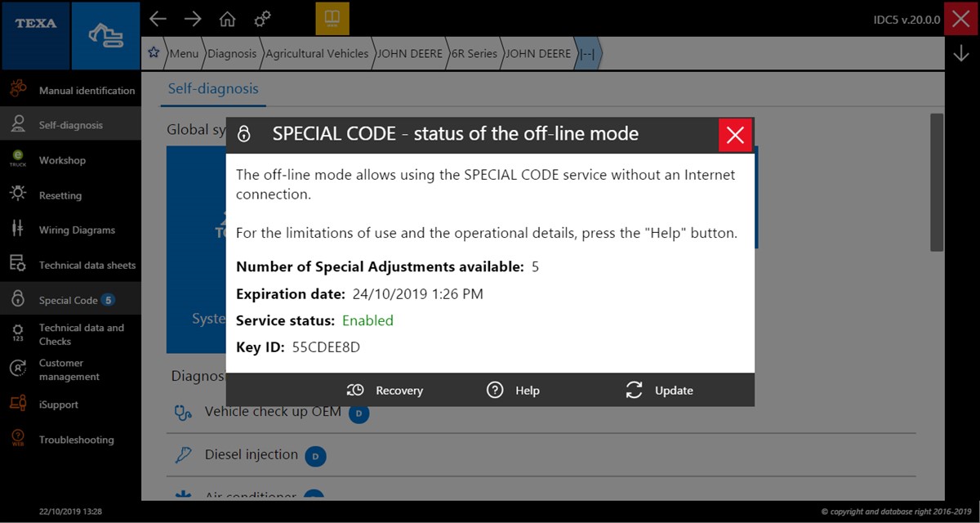980x523 pixels.
Task: Open Resetting in sidebar
Action: pos(70,195)
